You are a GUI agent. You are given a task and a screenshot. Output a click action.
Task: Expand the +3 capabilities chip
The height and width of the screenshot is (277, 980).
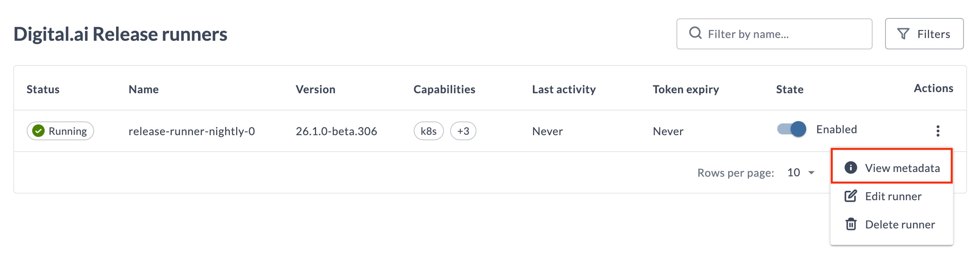(463, 131)
